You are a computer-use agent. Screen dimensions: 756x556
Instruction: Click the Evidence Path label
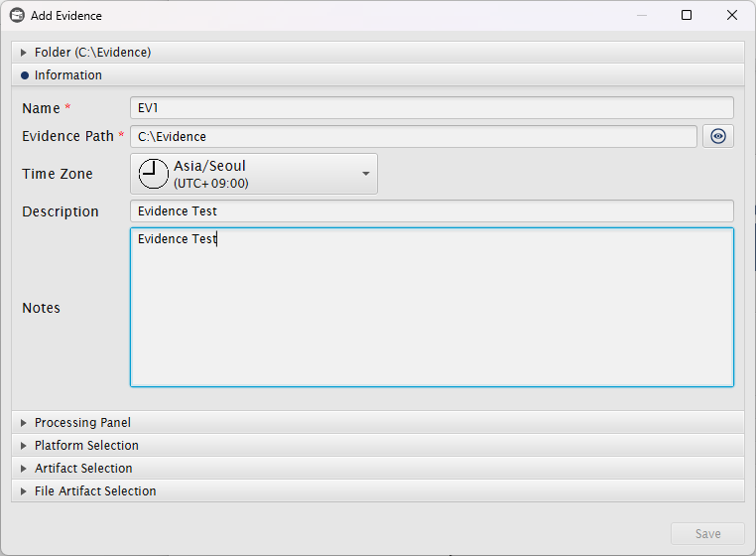click(68, 136)
